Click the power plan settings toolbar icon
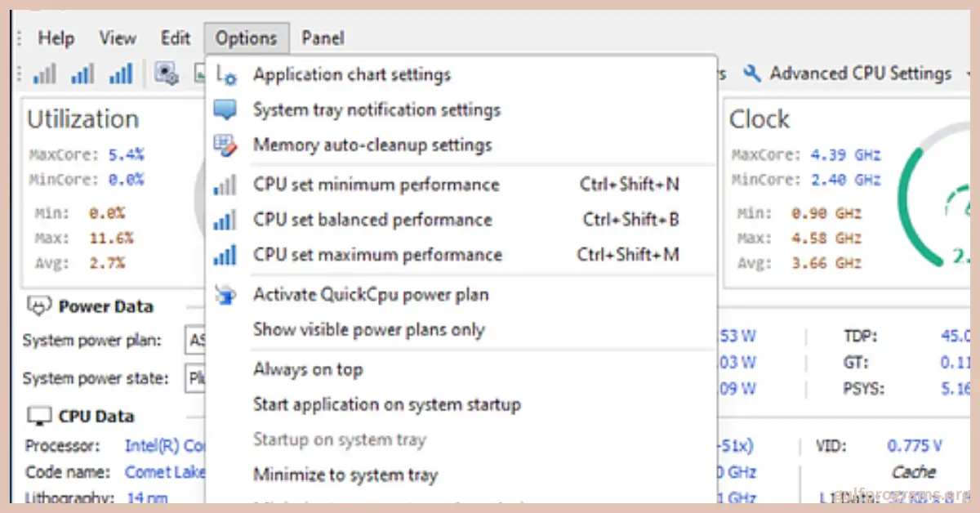 point(167,74)
